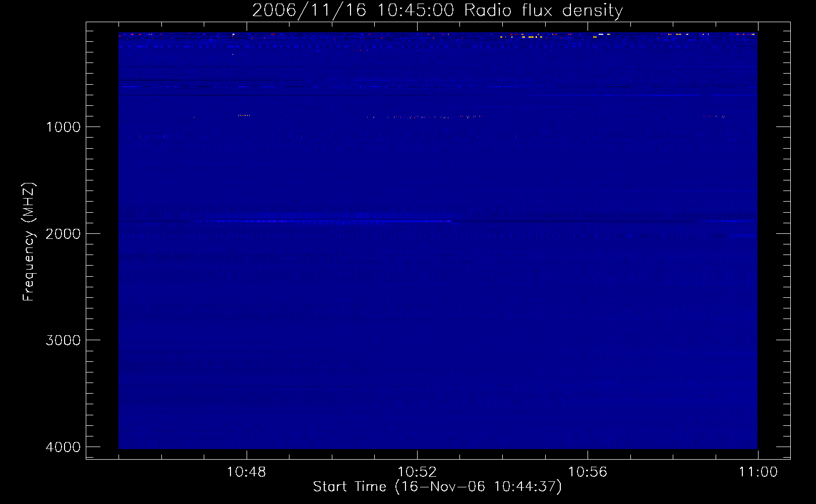The image size is (816, 504).
Task: Click the 11:00 time tick label
Action: (758, 472)
